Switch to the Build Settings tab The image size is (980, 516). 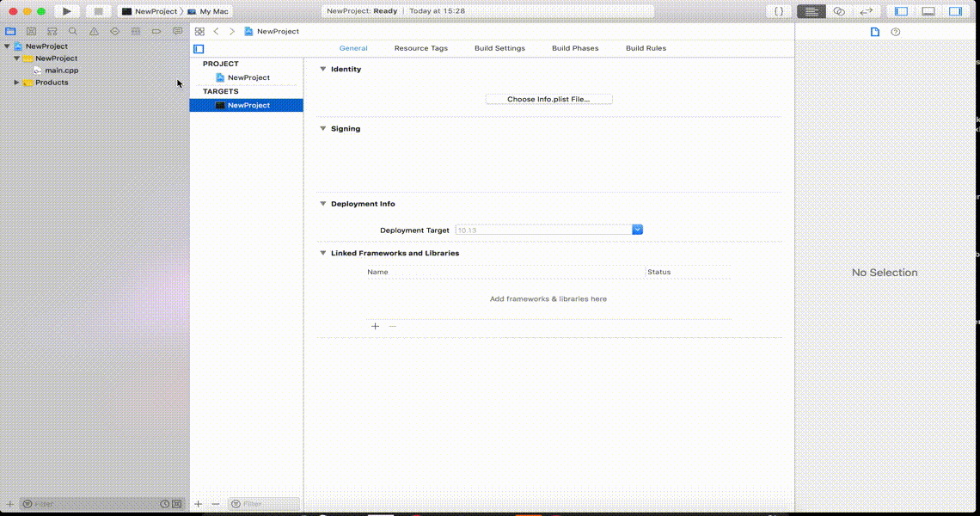coord(499,48)
